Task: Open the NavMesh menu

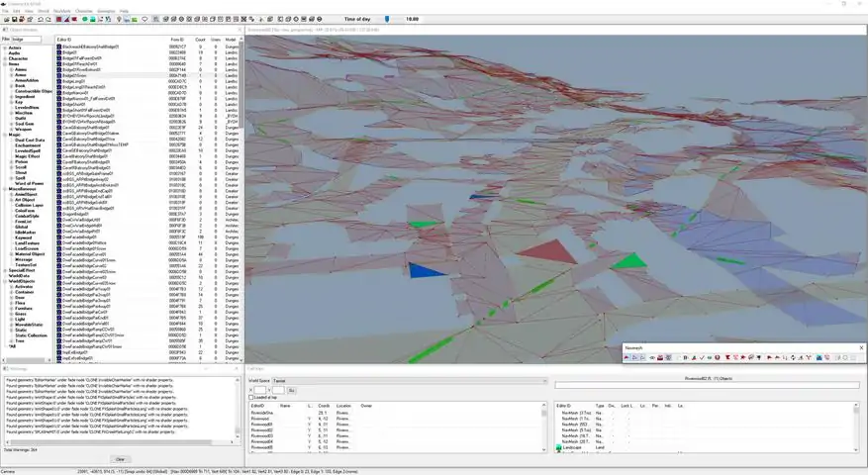Action: 61,10
